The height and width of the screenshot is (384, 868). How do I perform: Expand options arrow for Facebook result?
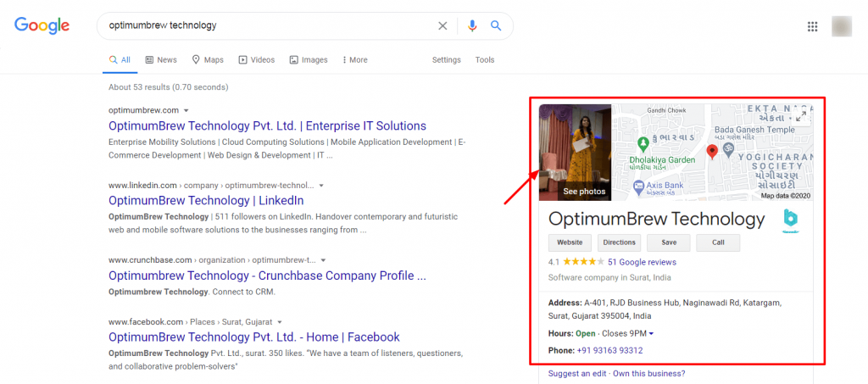[x=280, y=322]
